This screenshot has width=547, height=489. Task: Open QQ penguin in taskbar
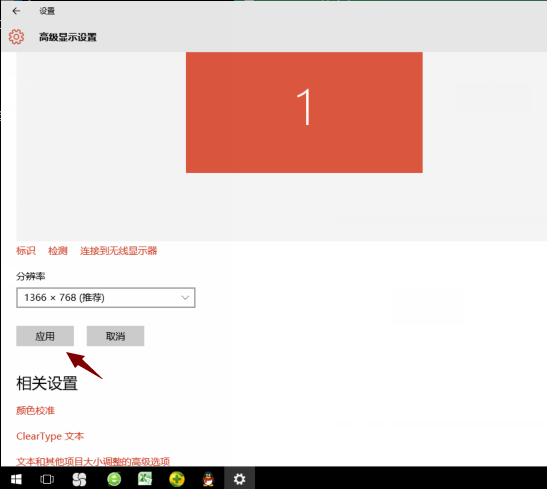click(x=208, y=479)
